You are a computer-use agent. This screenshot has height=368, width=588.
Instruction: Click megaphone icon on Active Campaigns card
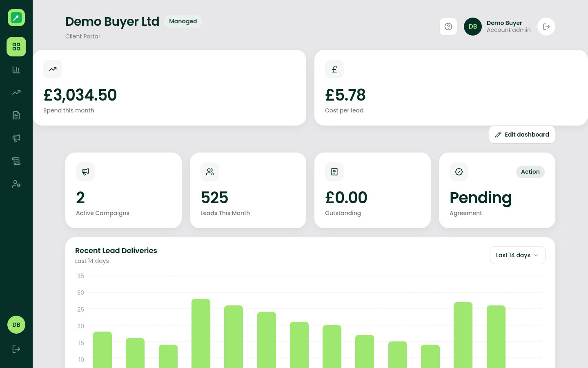point(85,172)
